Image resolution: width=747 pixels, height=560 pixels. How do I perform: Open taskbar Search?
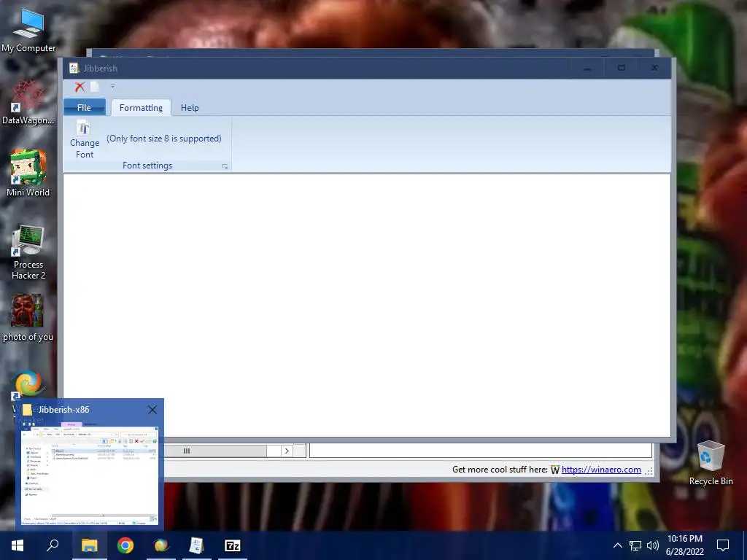[x=53, y=545]
